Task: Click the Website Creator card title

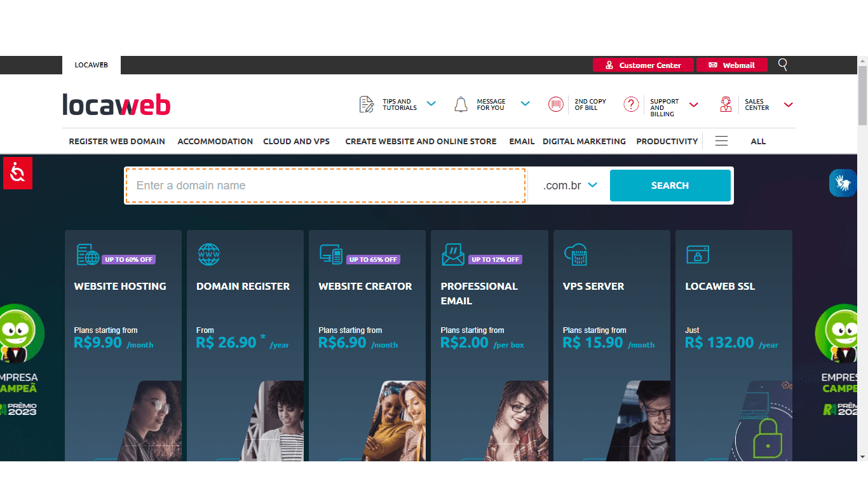Action: (x=365, y=287)
